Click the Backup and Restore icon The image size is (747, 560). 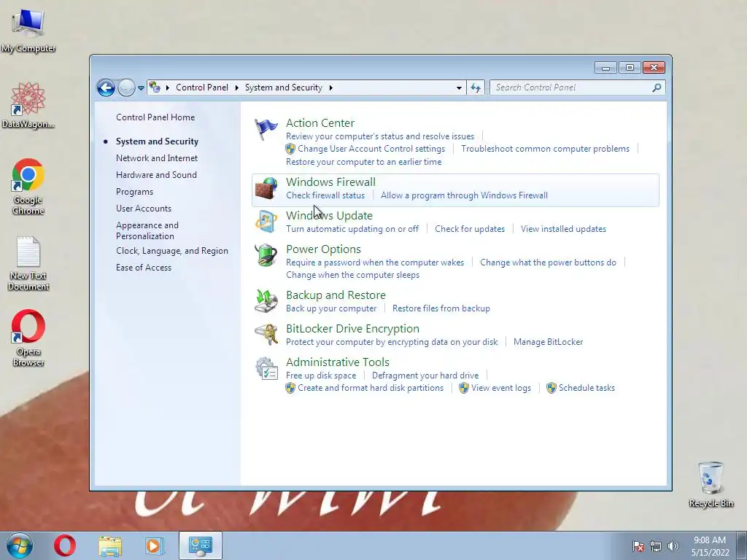(x=266, y=301)
